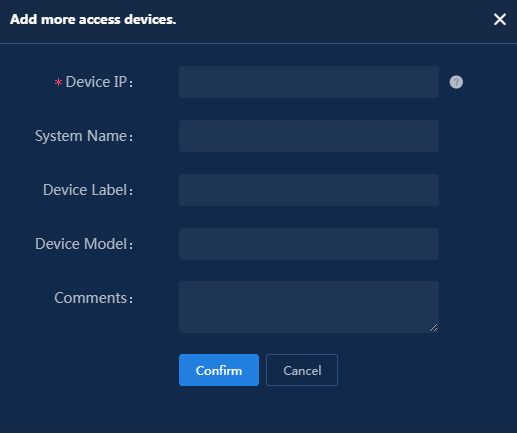Open the Device IP help tooltip icon

tap(456, 82)
